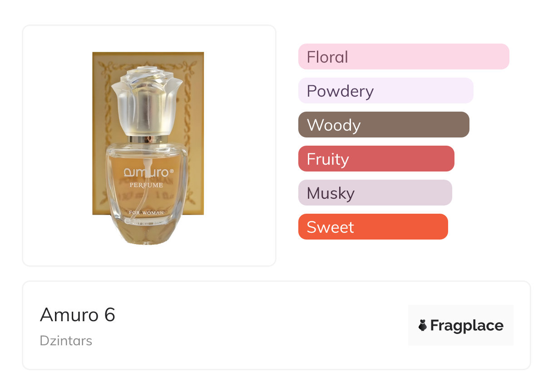Viewport: 553px width, 392px height.
Task: Click the Amuro 6 perfume title
Action: (x=78, y=314)
